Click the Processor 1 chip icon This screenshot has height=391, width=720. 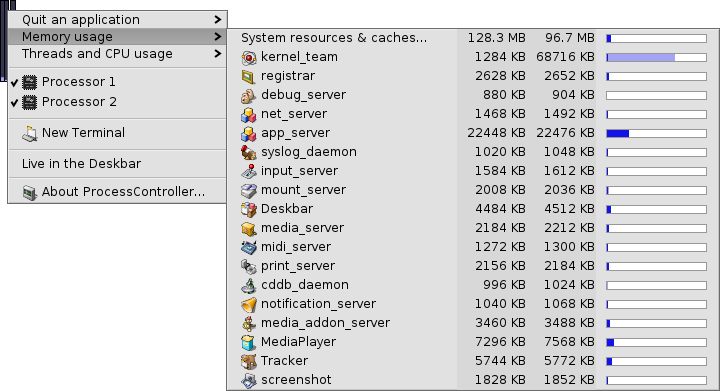29,82
